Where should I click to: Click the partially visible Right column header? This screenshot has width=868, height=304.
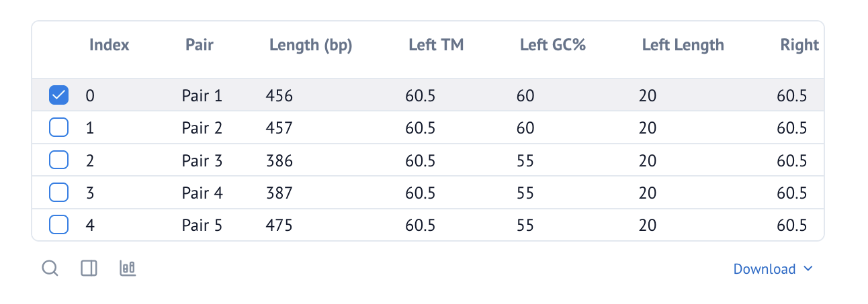(799, 45)
